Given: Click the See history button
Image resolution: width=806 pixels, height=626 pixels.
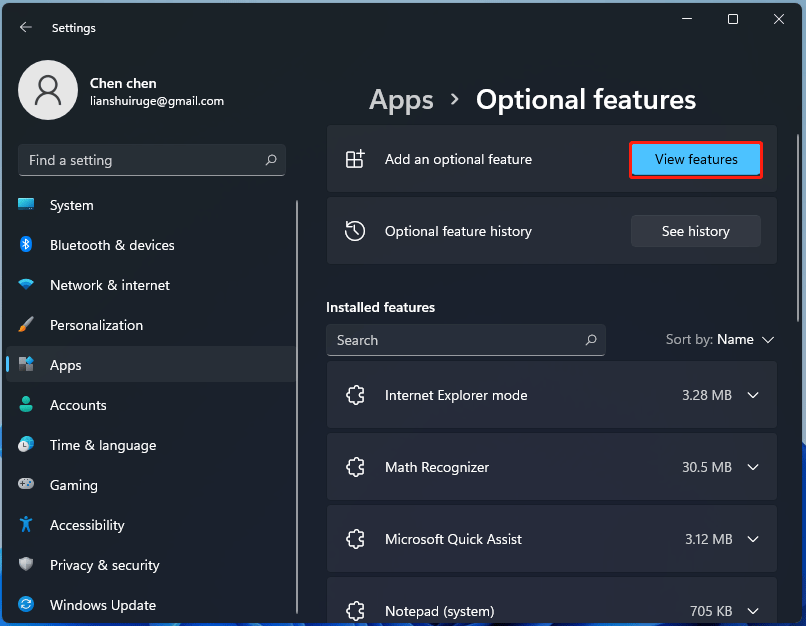Looking at the screenshot, I should coord(695,231).
